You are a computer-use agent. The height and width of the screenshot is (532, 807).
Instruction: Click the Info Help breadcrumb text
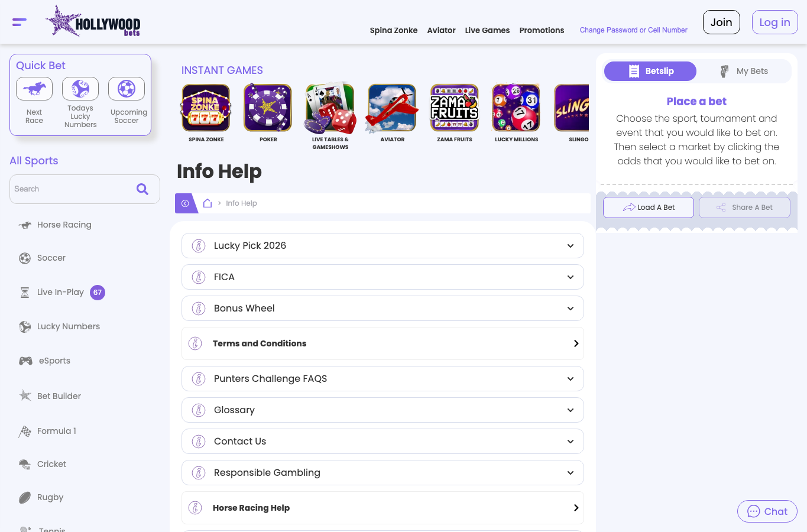click(241, 203)
